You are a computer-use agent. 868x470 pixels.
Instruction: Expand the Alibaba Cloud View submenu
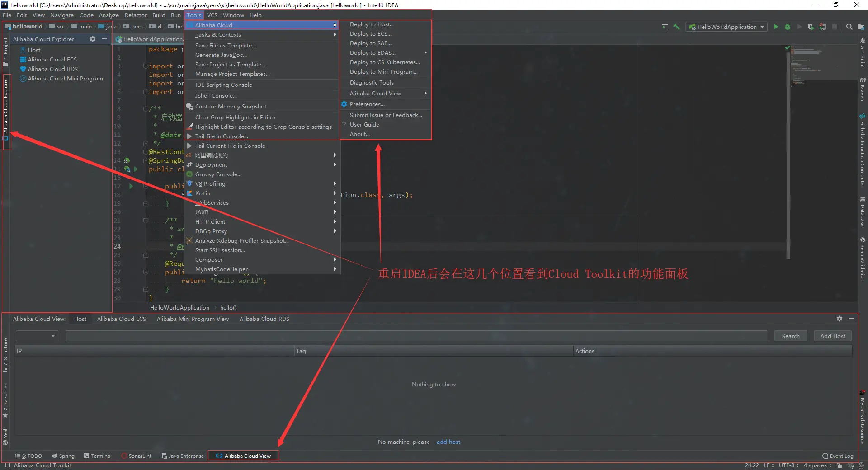[386, 94]
